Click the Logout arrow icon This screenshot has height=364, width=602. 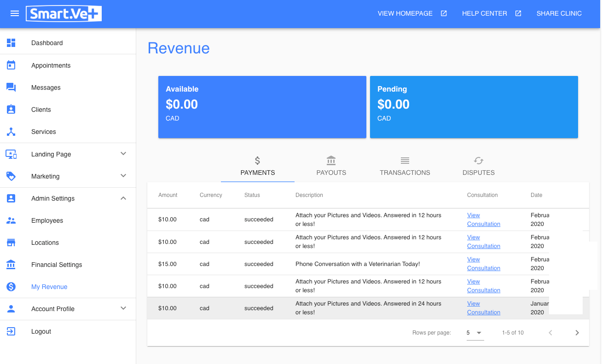tap(11, 331)
